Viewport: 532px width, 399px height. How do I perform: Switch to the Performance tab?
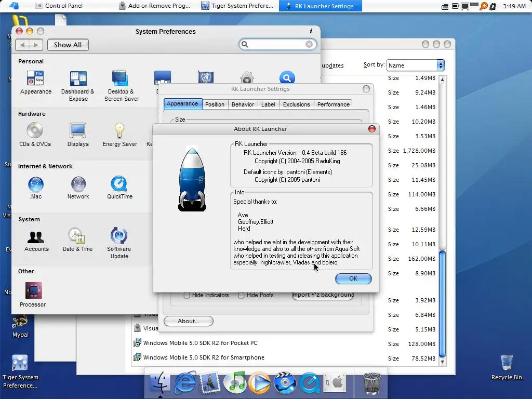333,104
